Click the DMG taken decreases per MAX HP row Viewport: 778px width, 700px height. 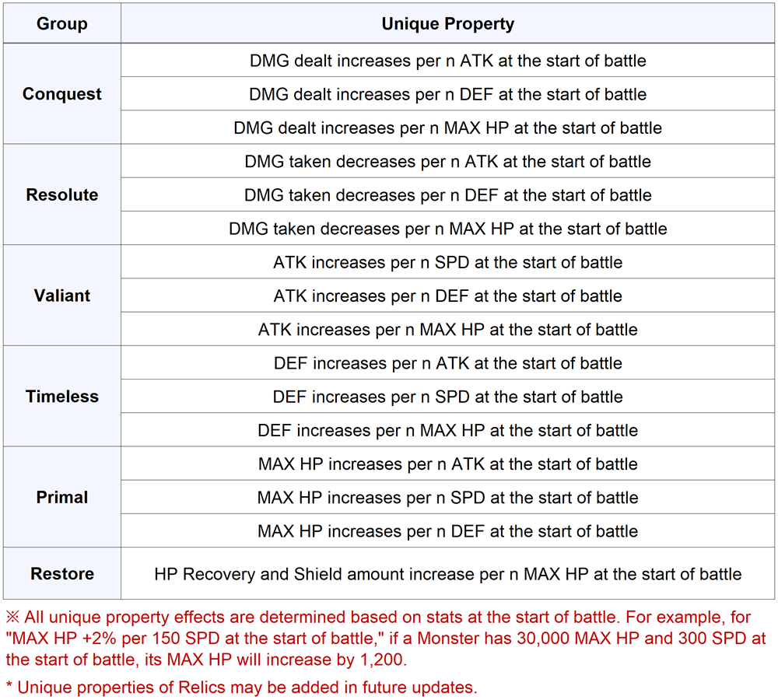point(447,229)
